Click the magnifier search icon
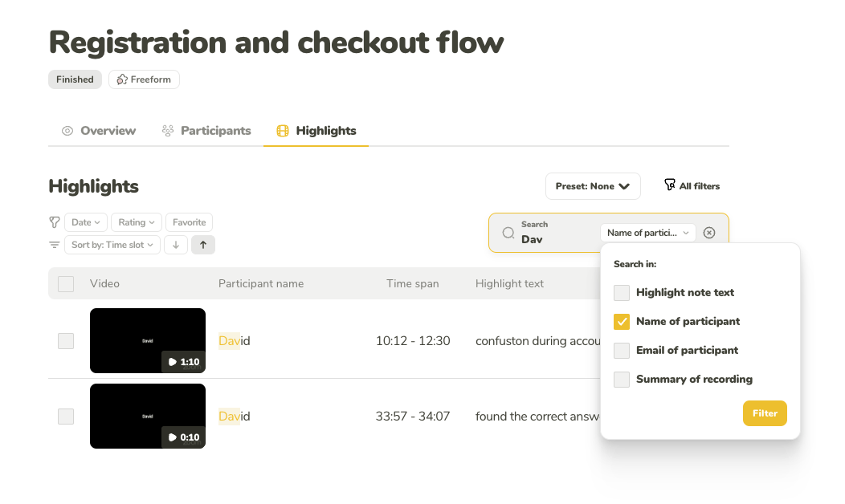 coord(508,233)
